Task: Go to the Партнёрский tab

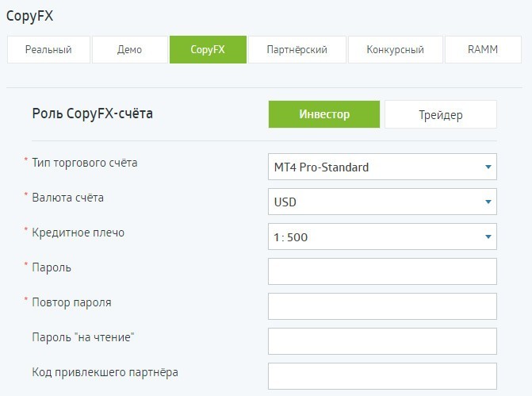Action: (x=297, y=49)
